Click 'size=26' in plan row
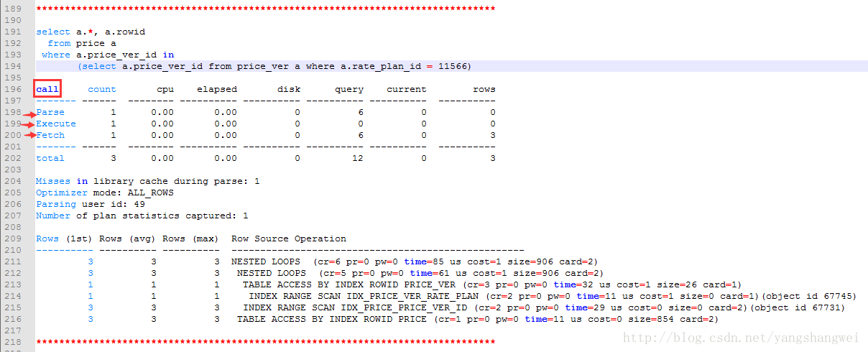This screenshot has height=352, width=868. (x=677, y=284)
